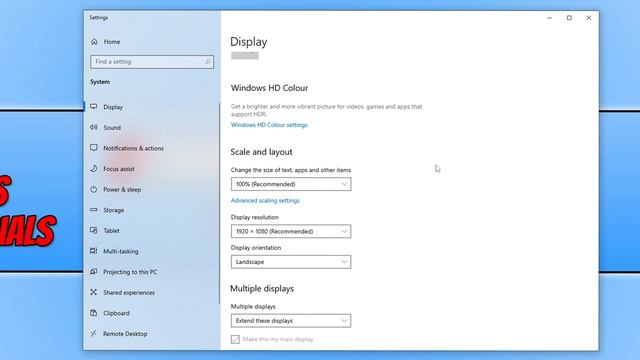Screen dimensions: 640x360
Task: Click the Multi-tasking icon
Action: click(94, 251)
